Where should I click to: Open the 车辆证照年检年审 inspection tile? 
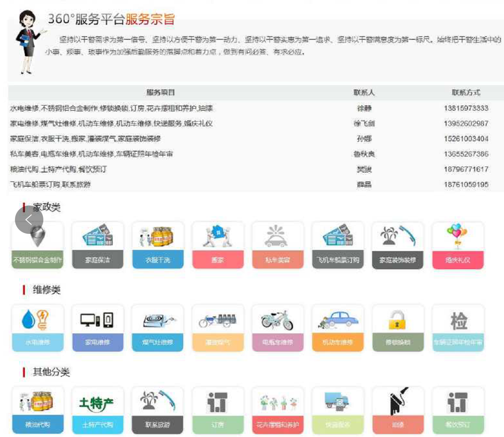click(x=458, y=328)
